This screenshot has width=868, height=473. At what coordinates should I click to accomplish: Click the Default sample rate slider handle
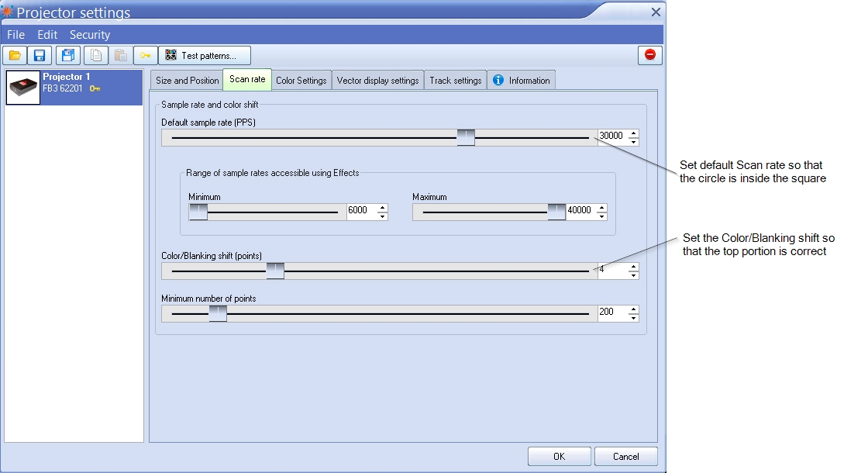(x=466, y=137)
